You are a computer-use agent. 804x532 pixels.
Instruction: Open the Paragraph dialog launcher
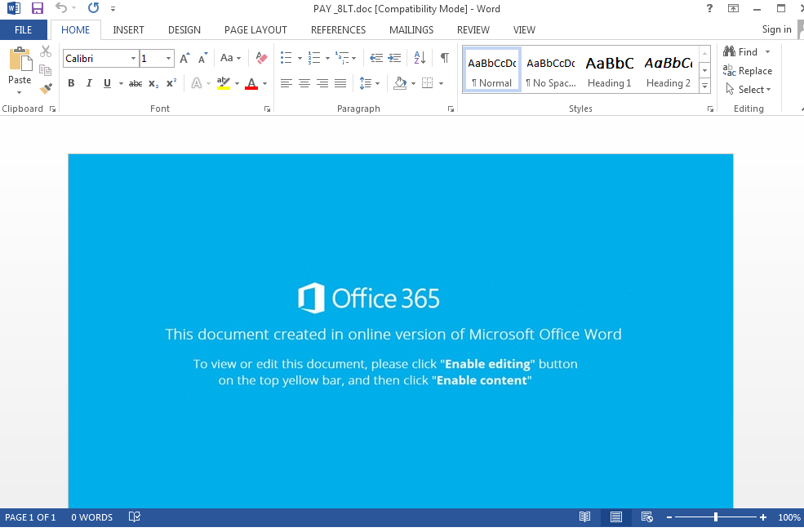451,109
